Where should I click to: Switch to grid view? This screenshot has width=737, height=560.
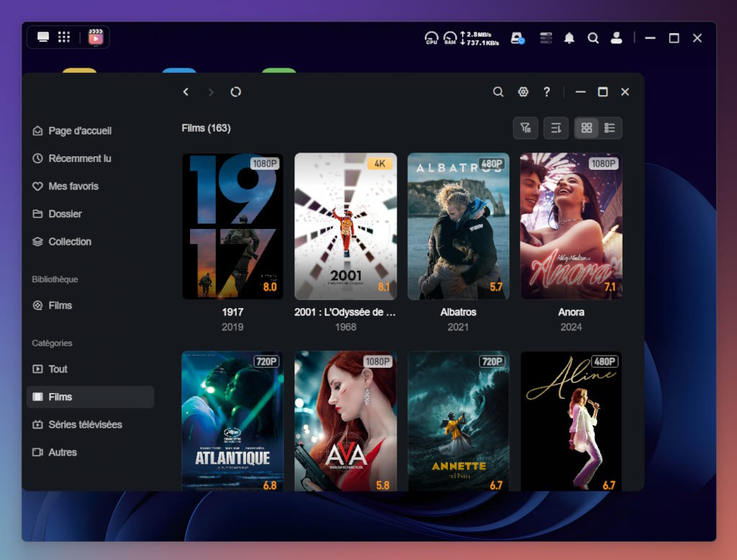pyautogui.click(x=587, y=128)
